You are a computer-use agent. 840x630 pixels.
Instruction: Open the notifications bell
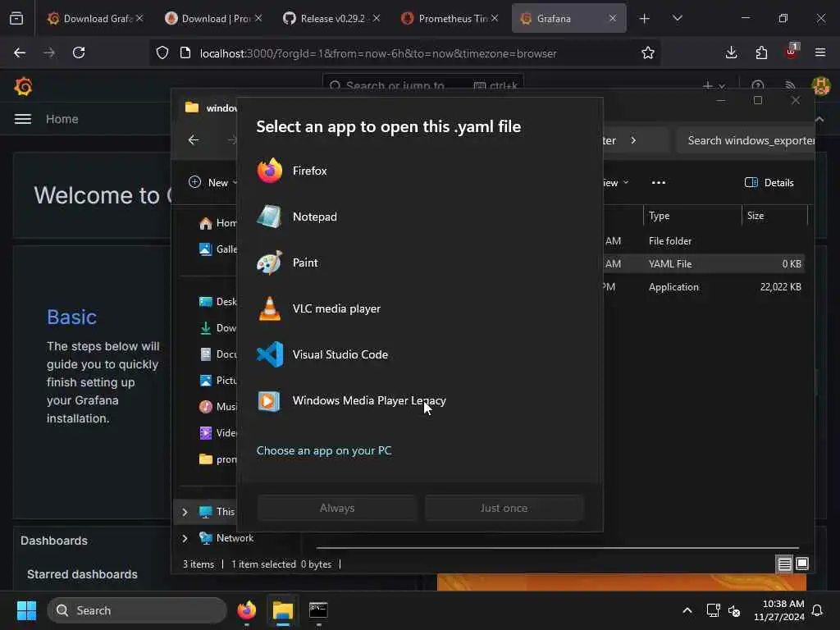(x=817, y=610)
